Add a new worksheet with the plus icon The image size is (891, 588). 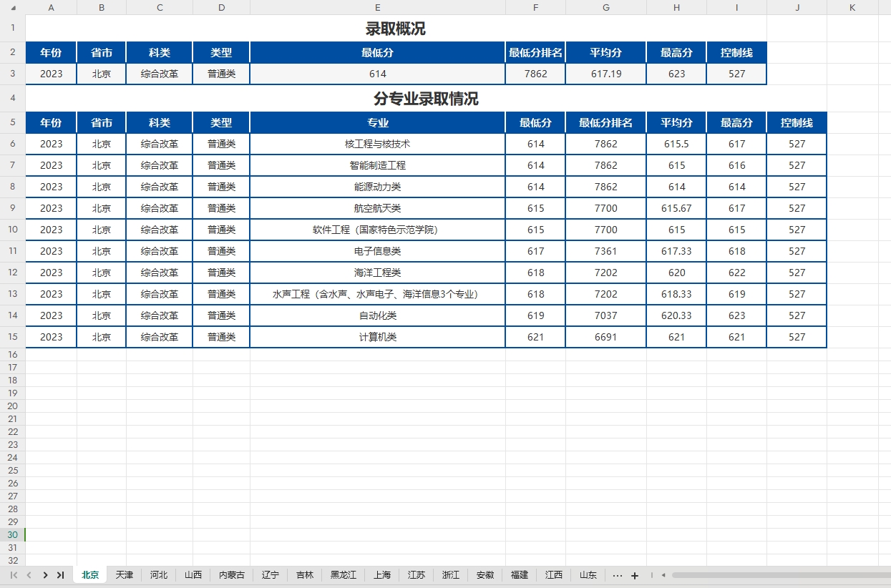(x=634, y=575)
